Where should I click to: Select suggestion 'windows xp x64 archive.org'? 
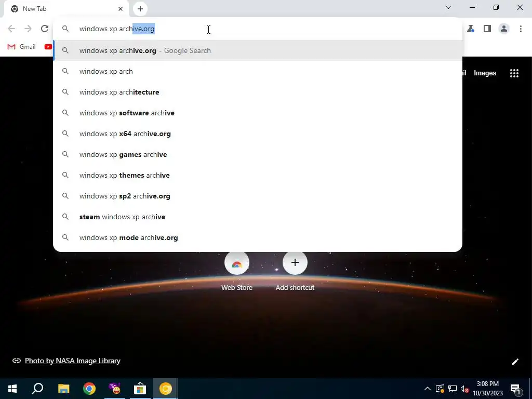point(258,134)
